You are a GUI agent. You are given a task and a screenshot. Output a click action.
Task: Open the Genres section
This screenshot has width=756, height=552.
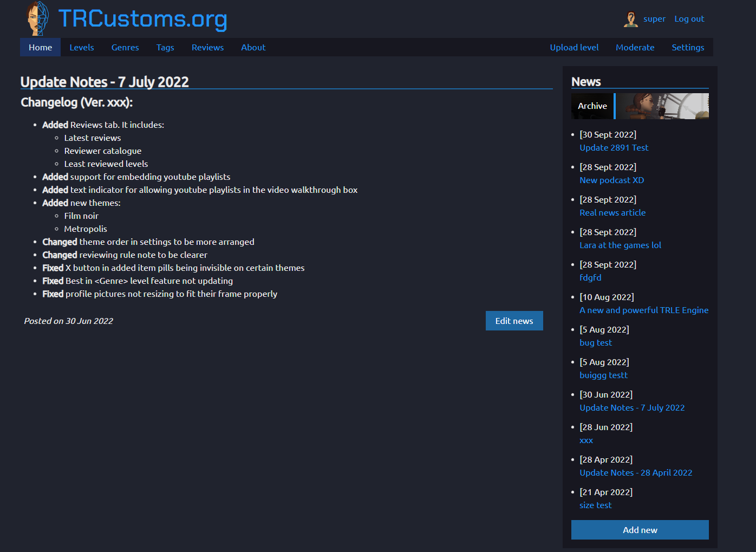[125, 47]
